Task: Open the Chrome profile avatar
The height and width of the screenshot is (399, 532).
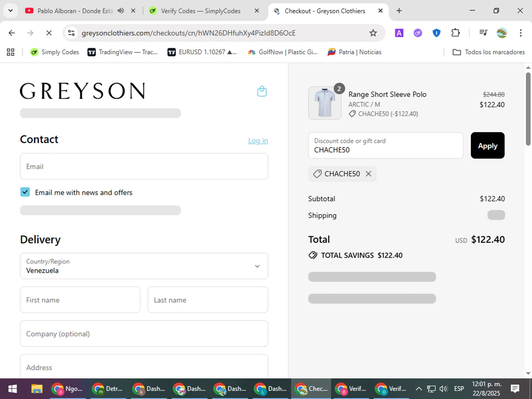Action: [502, 33]
